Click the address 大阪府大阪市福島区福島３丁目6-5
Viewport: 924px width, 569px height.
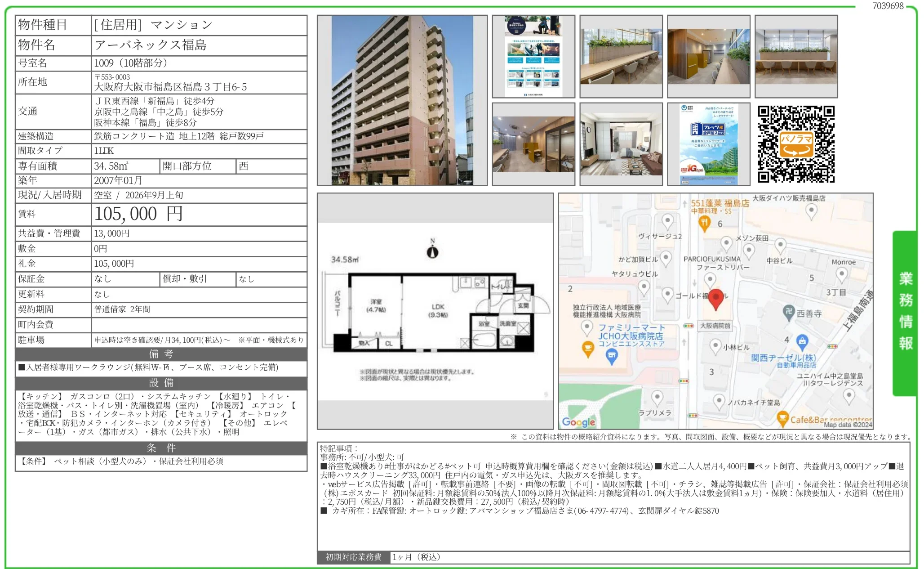[x=171, y=87]
